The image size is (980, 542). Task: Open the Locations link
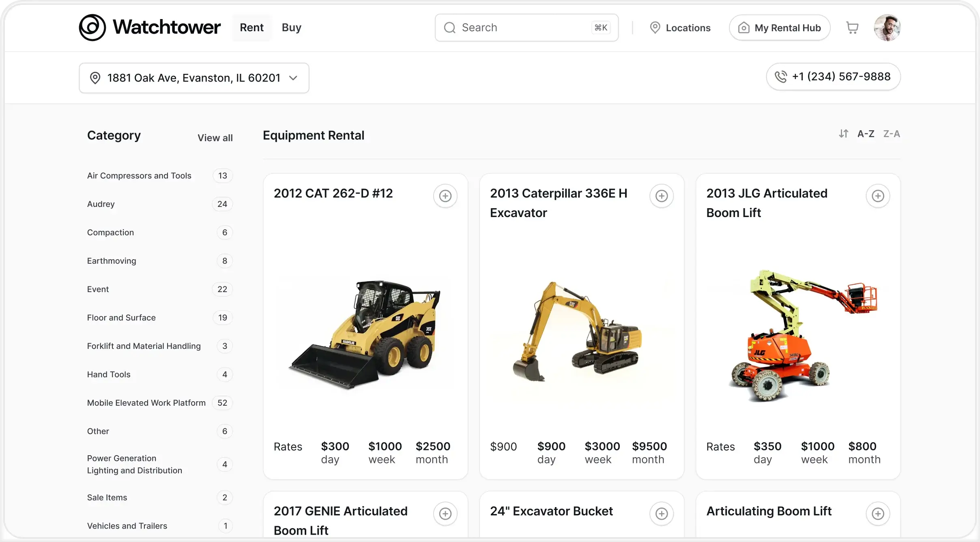click(x=680, y=28)
